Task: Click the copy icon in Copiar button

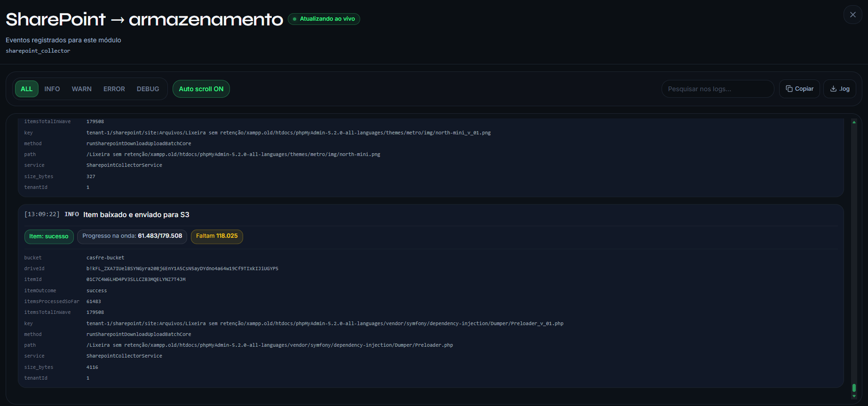Action: pos(789,89)
